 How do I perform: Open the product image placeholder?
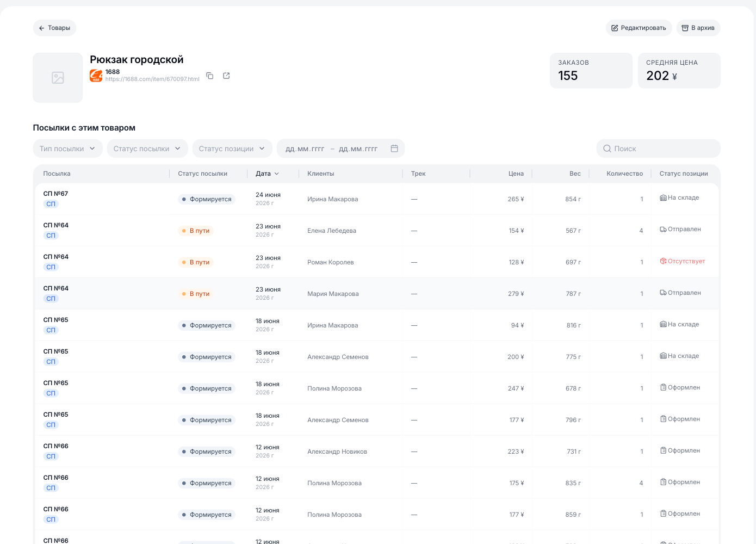coord(58,78)
